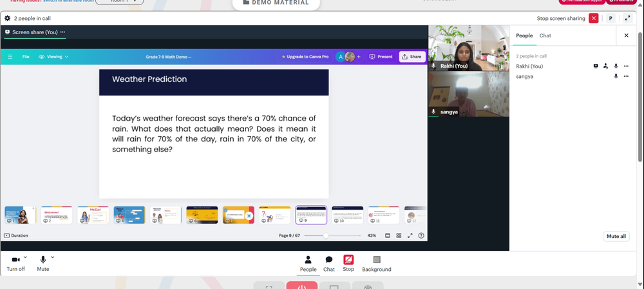The image size is (644, 289).
Task: Open Screen share tab options menu
Action: (x=62, y=32)
